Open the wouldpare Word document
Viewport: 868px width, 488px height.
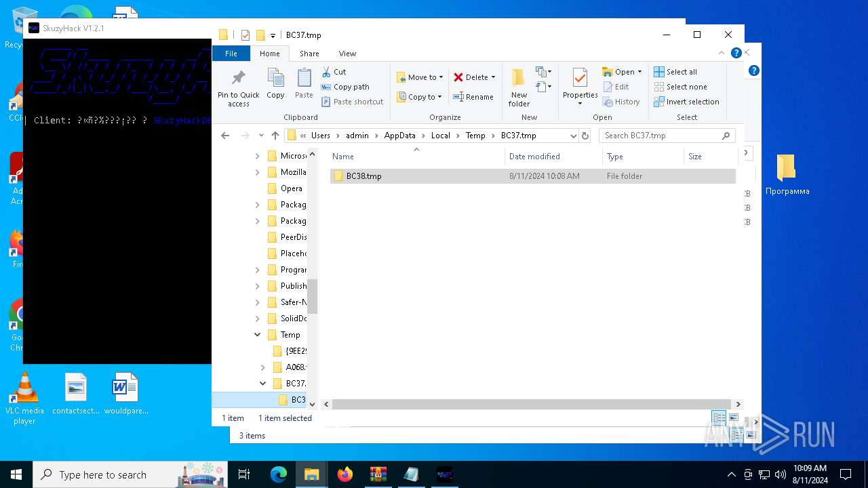[126, 394]
